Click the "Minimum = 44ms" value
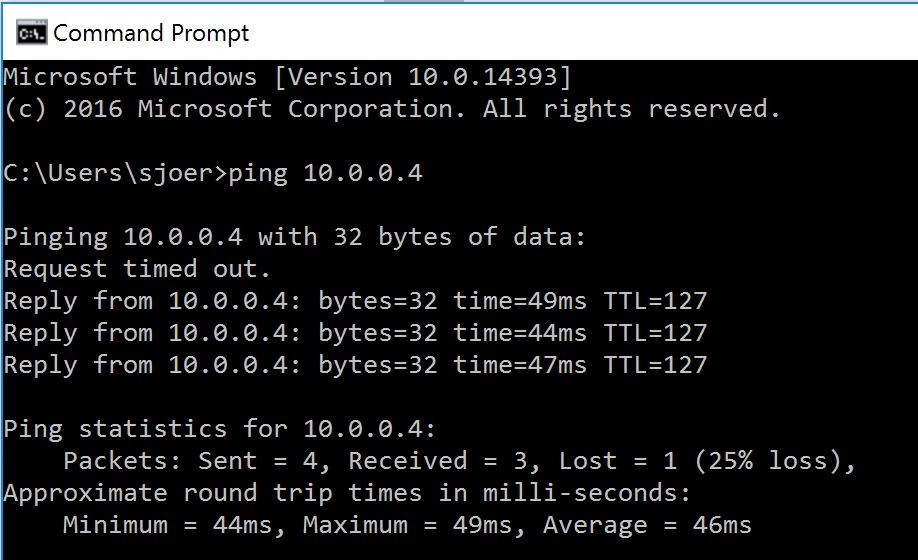This screenshot has height=560, width=918. pyautogui.click(x=174, y=525)
